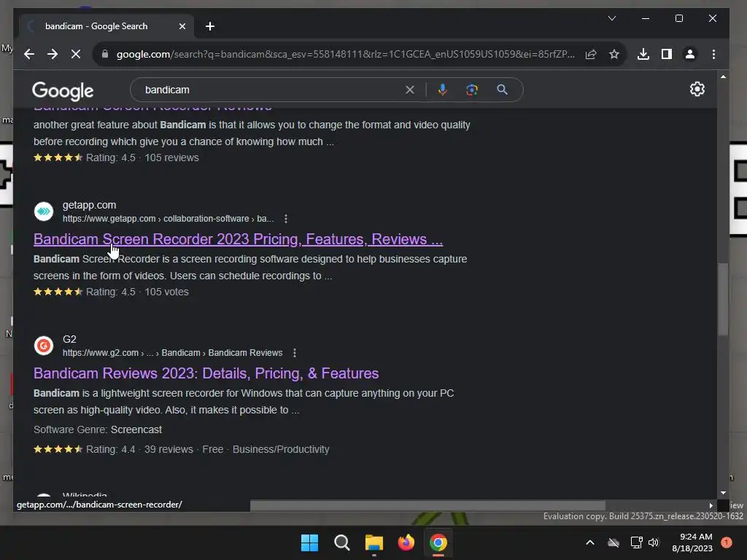The width and height of the screenshot is (747, 560).
Task: Open network settings tray icon
Action: click(x=636, y=542)
